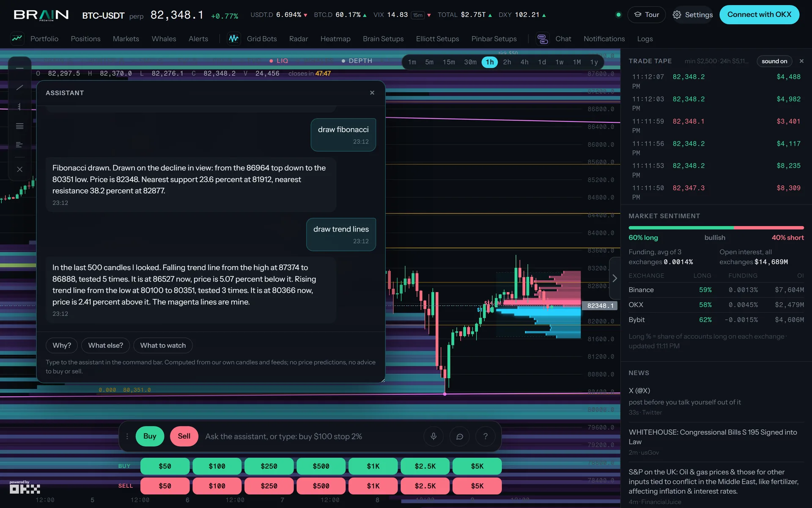Click the chat icon beside Chat tab

[x=543, y=39]
